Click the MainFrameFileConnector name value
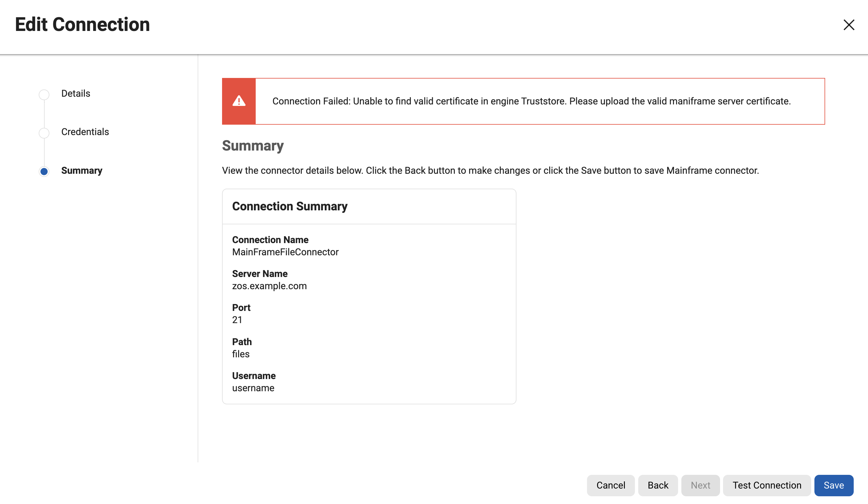868x504 pixels. tap(285, 252)
